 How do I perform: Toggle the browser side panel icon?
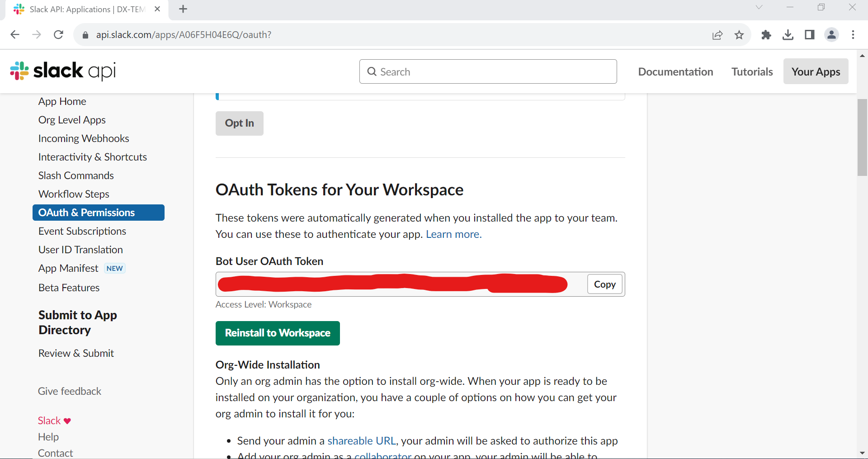click(809, 35)
